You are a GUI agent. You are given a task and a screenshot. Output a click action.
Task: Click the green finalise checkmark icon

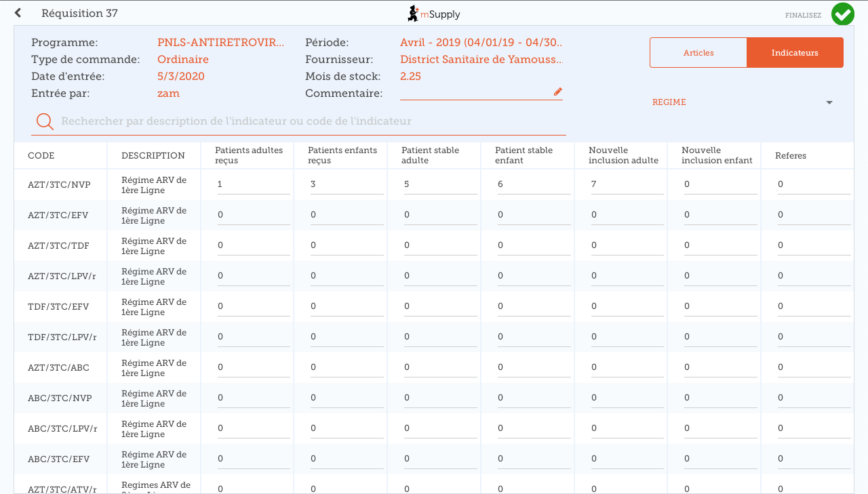pyautogui.click(x=842, y=14)
